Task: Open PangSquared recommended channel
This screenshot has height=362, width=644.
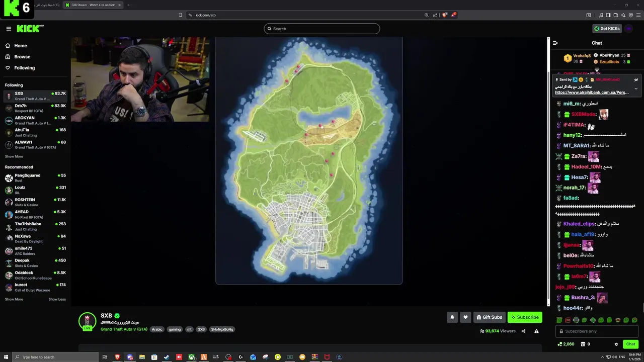Action: [35, 177]
